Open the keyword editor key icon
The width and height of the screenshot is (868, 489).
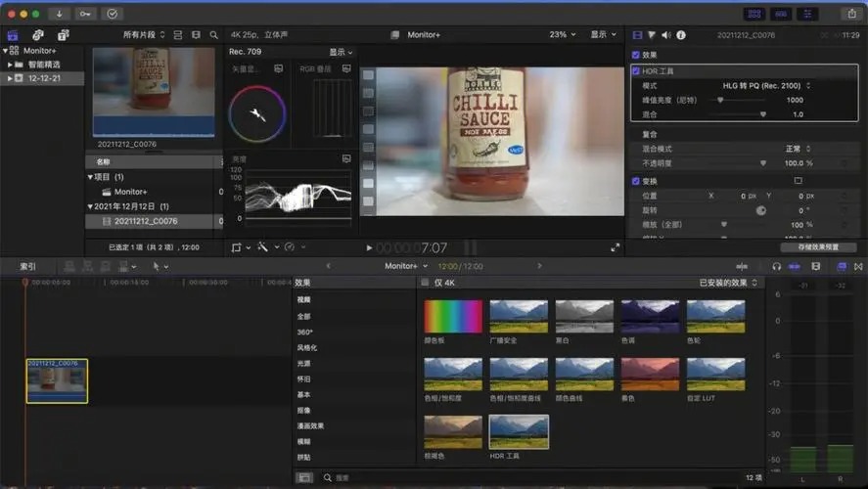pos(85,14)
